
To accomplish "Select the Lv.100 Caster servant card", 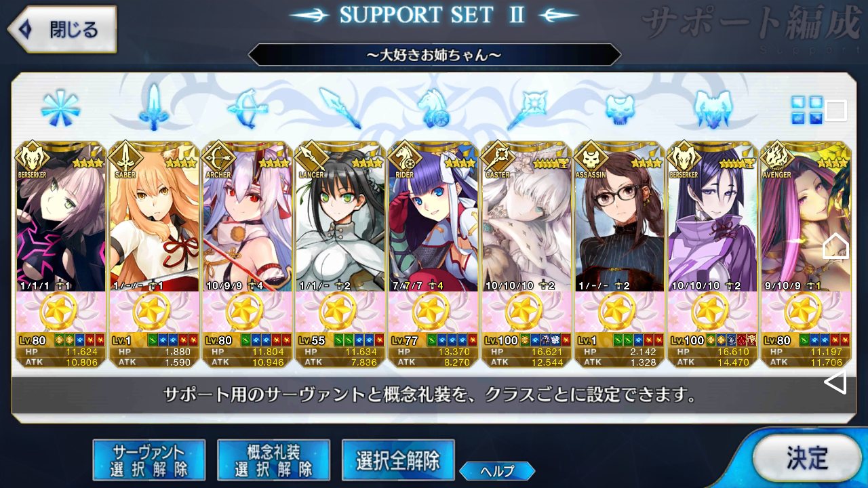I will (x=526, y=255).
